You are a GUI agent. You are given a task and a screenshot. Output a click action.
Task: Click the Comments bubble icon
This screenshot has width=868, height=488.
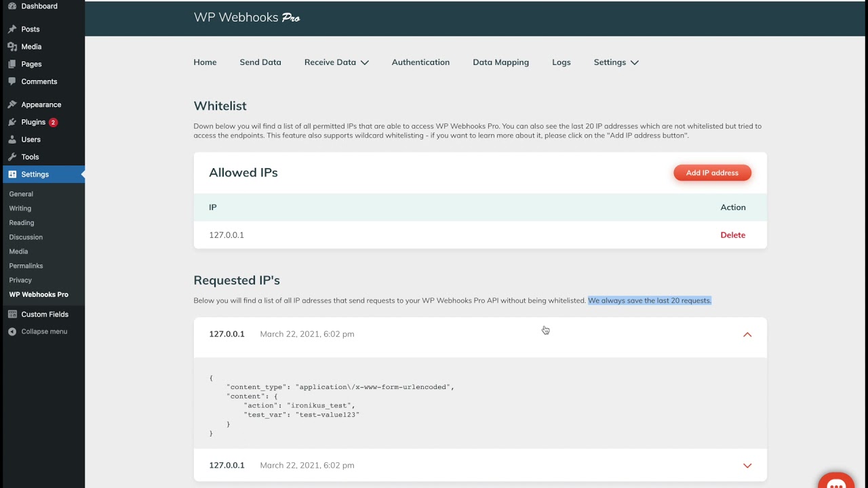(12, 81)
